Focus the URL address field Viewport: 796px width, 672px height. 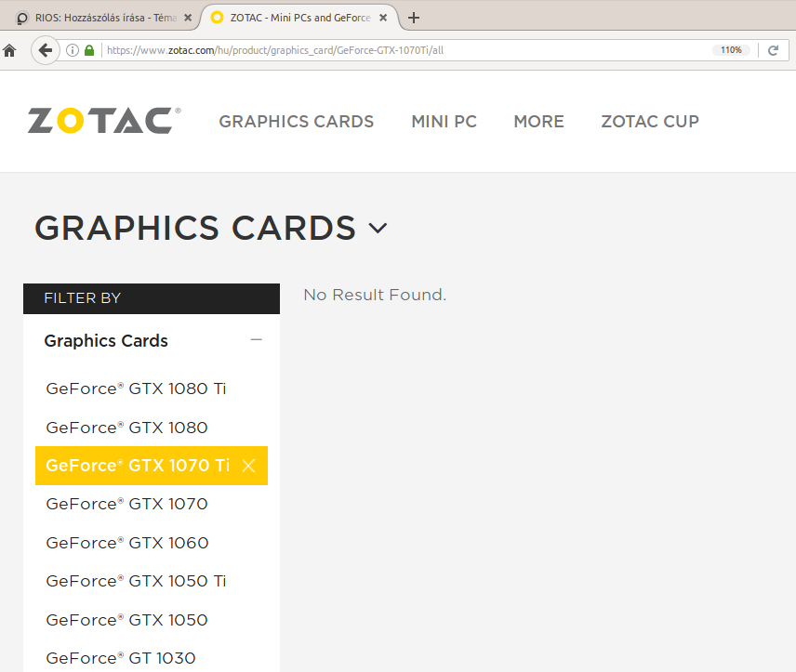[406, 50]
